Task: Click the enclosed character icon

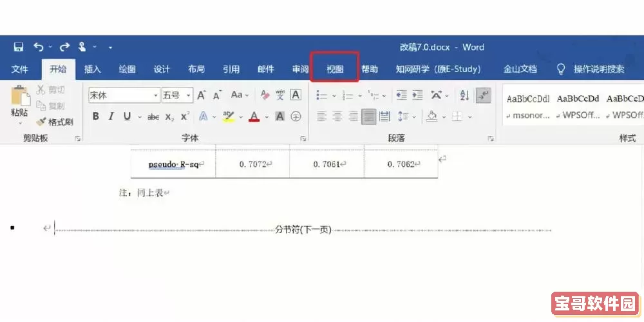Action: pos(296,117)
